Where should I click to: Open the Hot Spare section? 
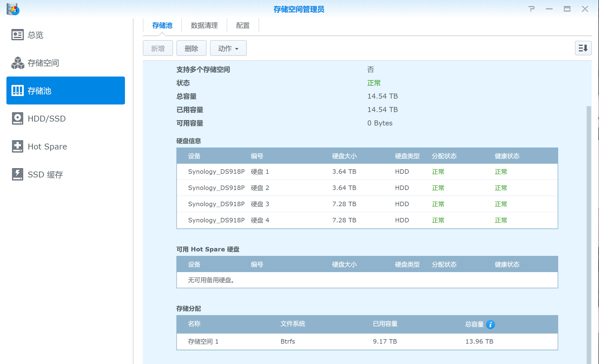66,146
